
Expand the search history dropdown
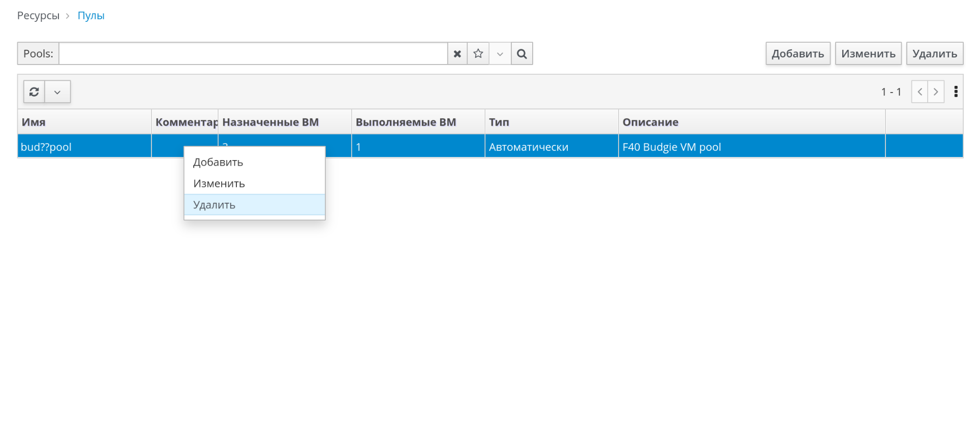[500, 54]
